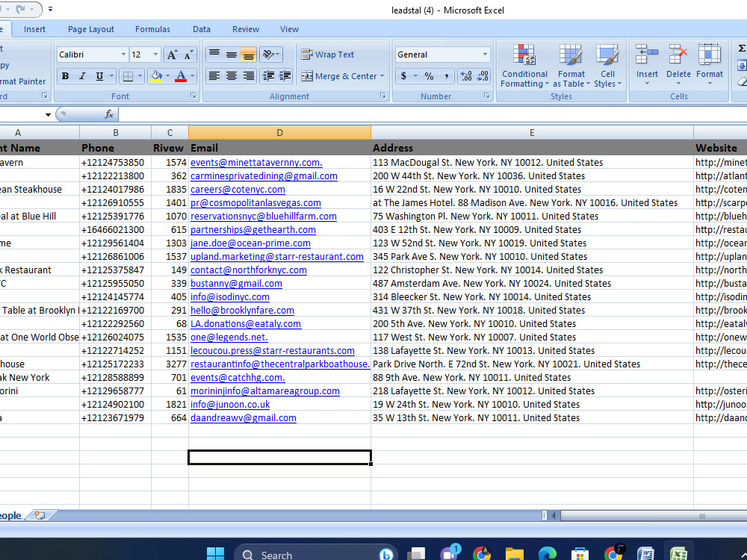Switch to the Page Layout tab
This screenshot has width=747, height=560.
(x=91, y=29)
